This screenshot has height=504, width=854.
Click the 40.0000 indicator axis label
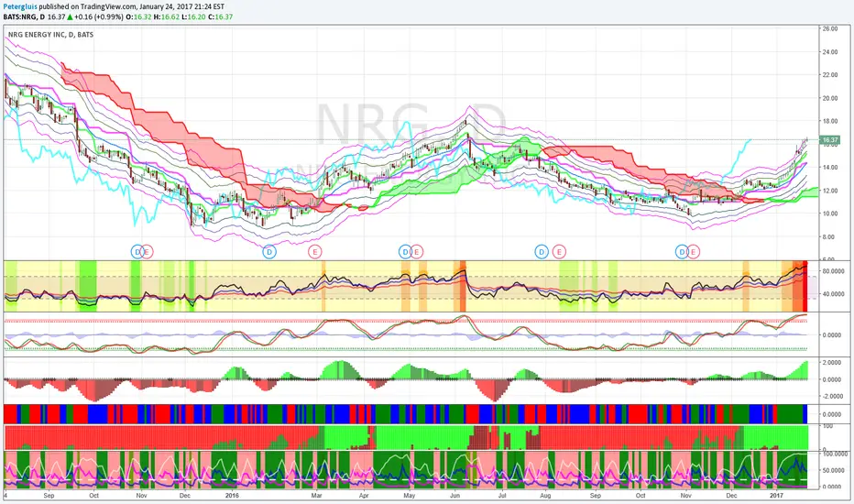click(x=832, y=294)
